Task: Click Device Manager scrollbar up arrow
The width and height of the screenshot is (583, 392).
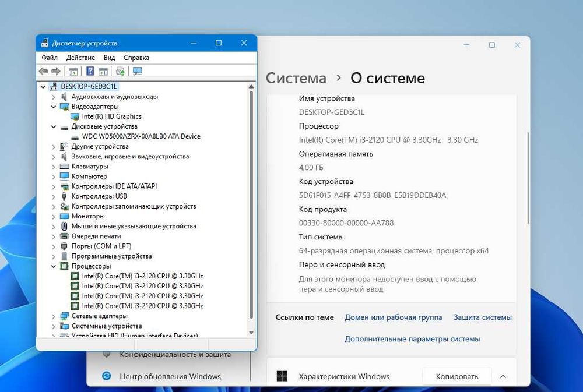Action: 251,87
